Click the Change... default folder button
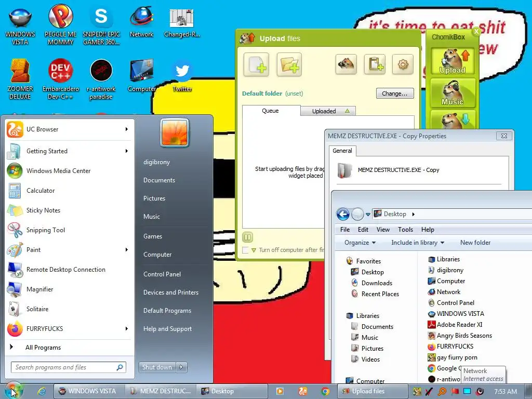The height and width of the screenshot is (399, 532). point(395,94)
